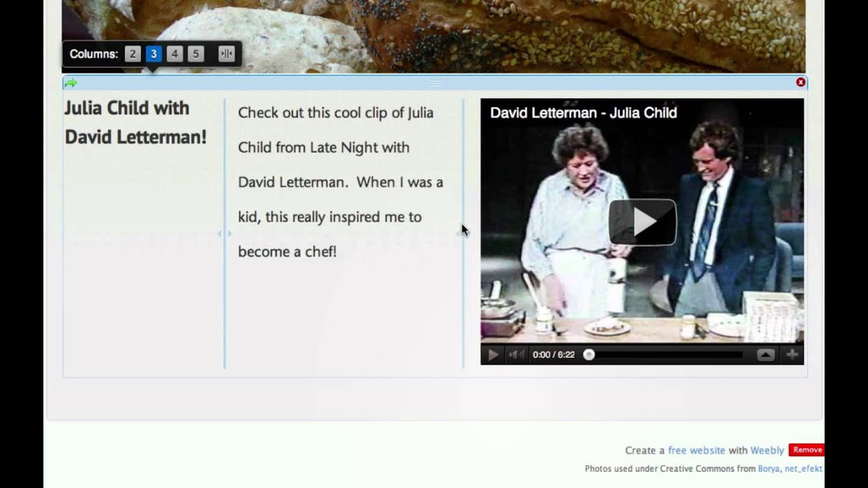This screenshot has height=488, width=868.
Task: Select the 3 columns option
Action: point(154,54)
